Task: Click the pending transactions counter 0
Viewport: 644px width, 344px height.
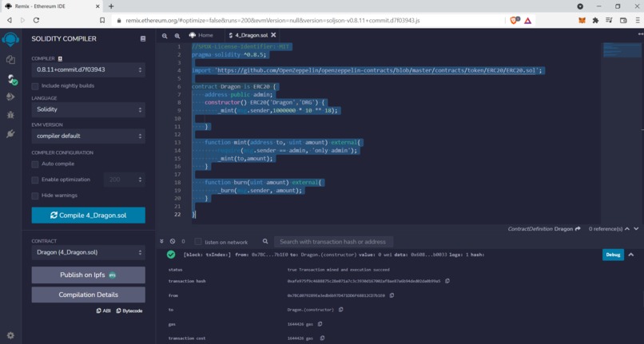Action: click(x=183, y=241)
